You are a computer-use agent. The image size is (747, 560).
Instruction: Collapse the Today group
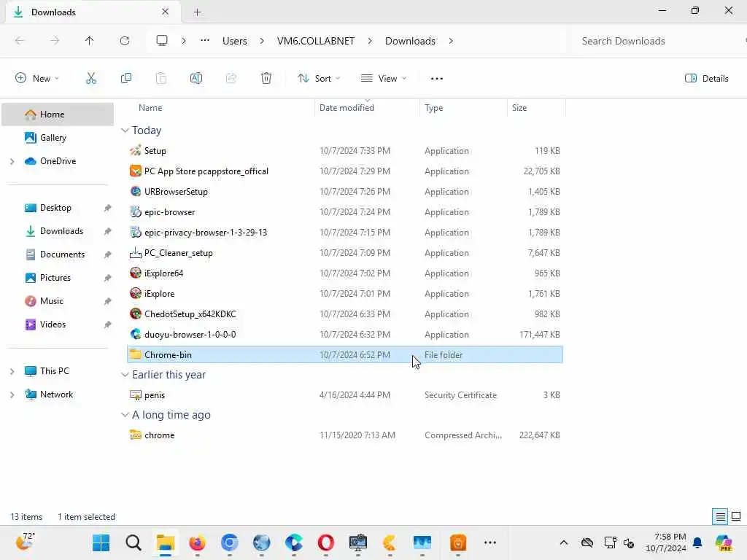pos(125,131)
